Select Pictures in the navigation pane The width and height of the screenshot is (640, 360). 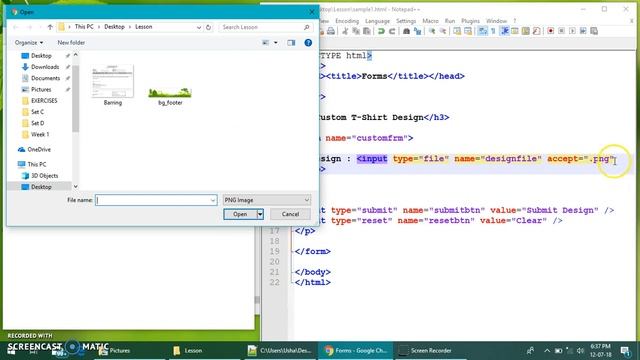pos(41,89)
